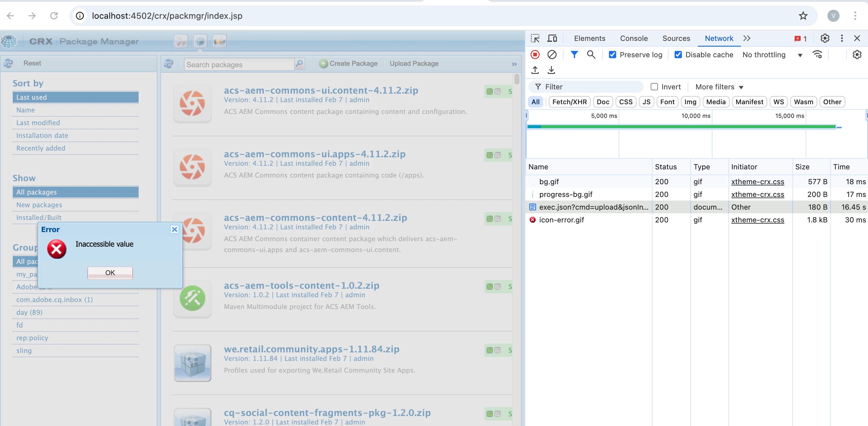This screenshot has height=426, width=868.
Task: Toggle the device toolbar icon
Action: [x=552, y=38]
